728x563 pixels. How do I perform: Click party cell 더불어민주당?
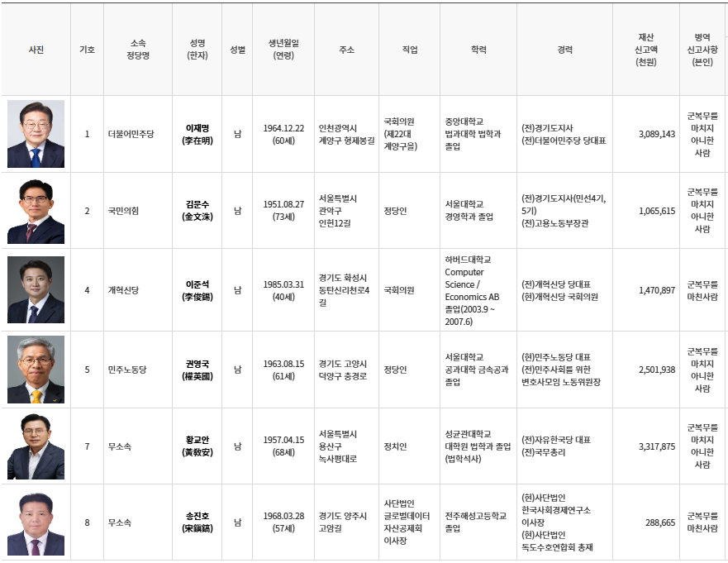tap(131, 134)
